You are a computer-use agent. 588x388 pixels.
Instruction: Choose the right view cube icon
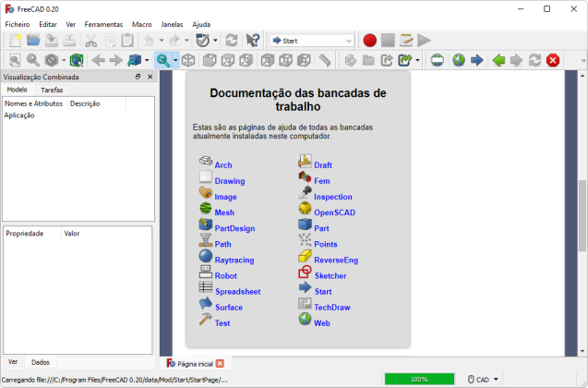point(246,60)
